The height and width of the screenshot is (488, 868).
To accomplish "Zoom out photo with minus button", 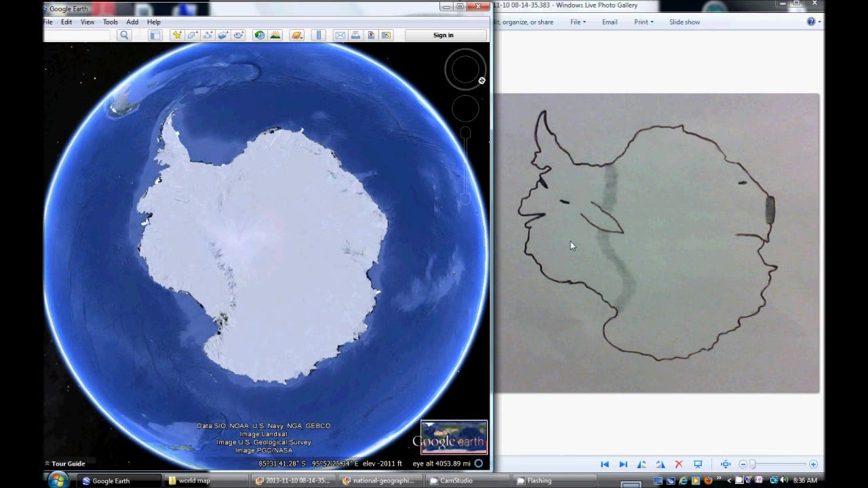I will 743,464.
